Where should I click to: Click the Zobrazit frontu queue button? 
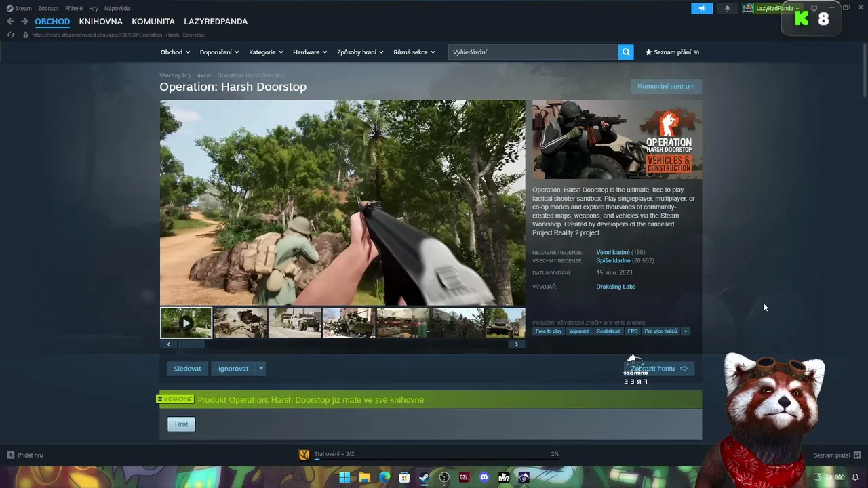pos(659,369)
